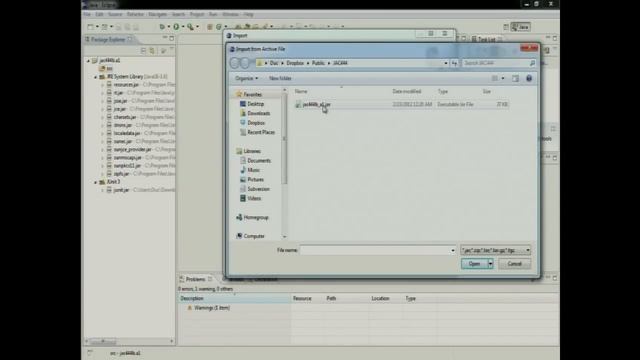Viewport: 640px width, 360px height.
Task: Open the Java perspective button
Action: click(521, 27)
